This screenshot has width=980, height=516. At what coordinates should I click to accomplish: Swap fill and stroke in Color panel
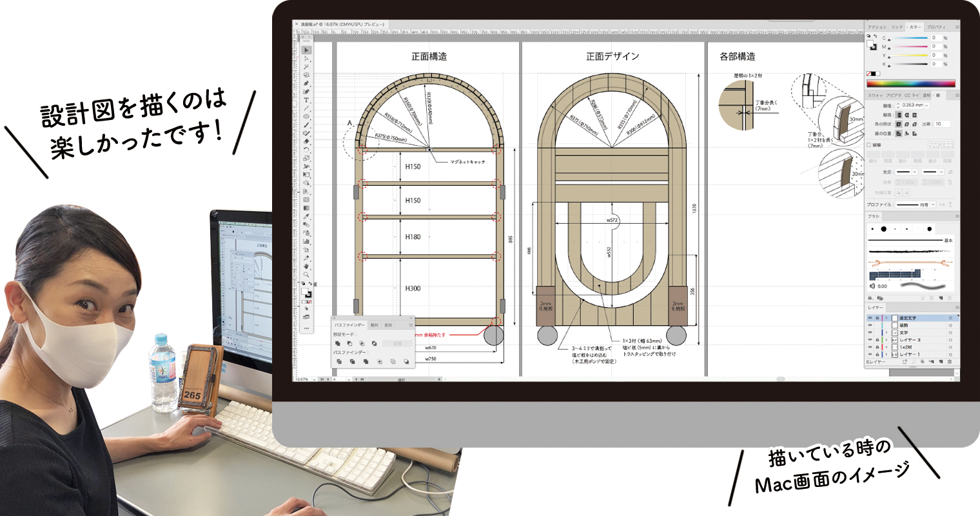pyautogui.click(x=875, y=36)
